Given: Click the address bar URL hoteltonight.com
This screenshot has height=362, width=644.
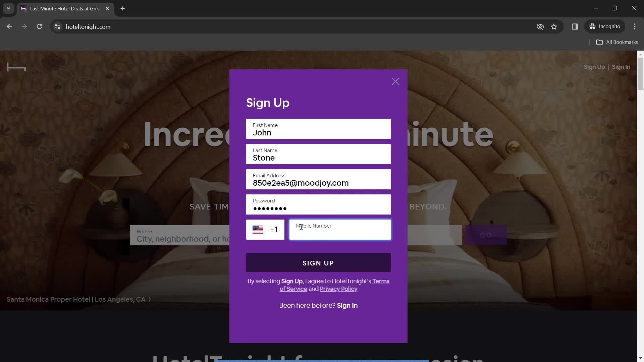Looking at the screenshot, I should (x=88, y=26).
